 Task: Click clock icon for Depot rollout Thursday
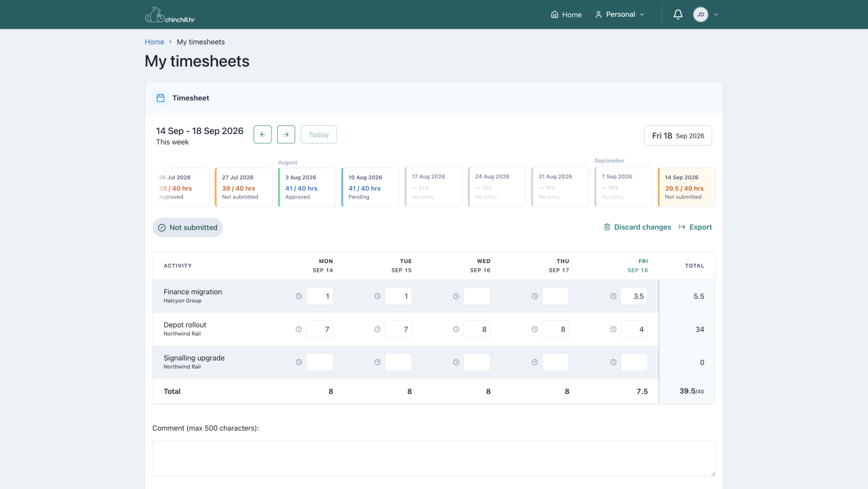pos(535,330)
